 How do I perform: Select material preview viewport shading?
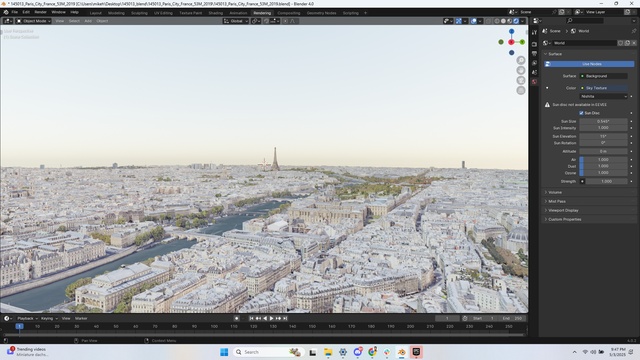click(510, 21)
